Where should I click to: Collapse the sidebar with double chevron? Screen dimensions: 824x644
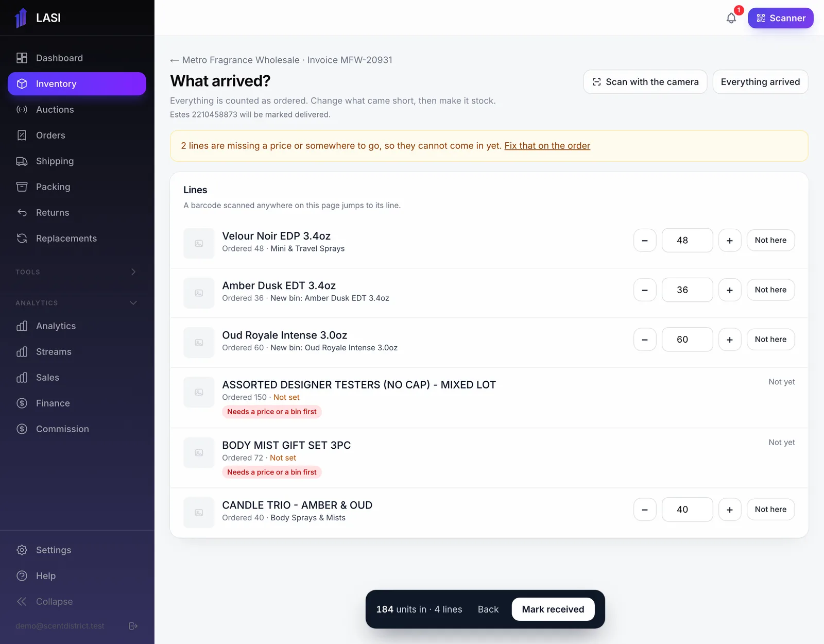pyautogui.click(x=22, y=602)
